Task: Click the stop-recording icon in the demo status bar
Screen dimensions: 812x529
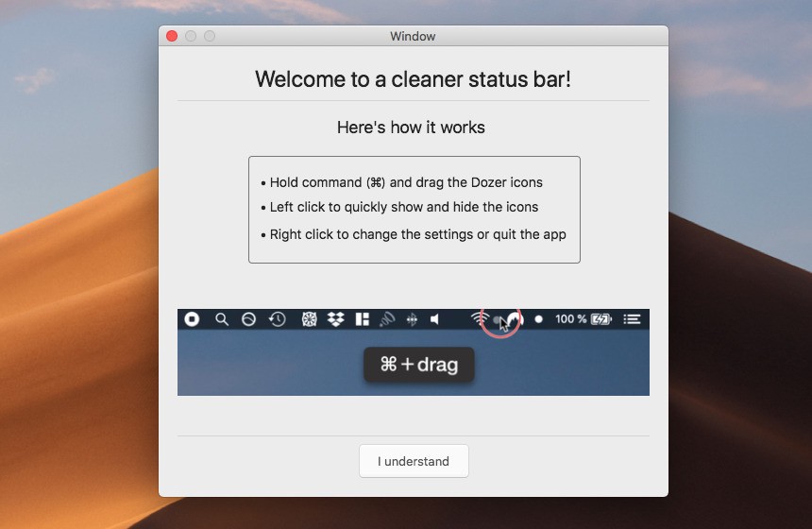Action: (x=192, y=319)
